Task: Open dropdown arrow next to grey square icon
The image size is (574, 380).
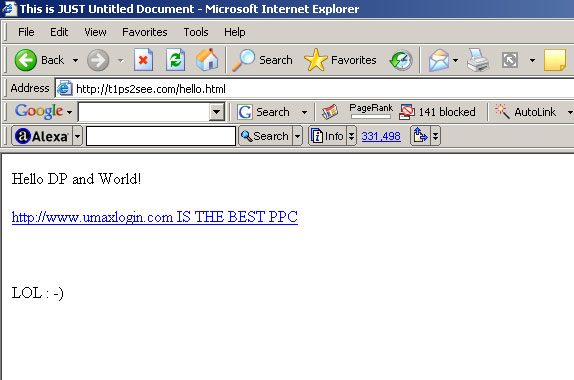Action: tap(532, 60)
